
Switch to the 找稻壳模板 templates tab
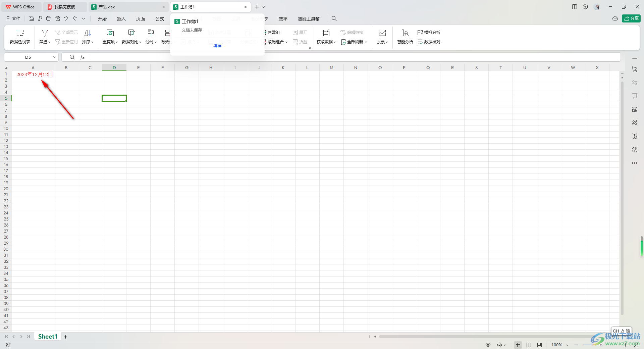(x=65, y=7)
